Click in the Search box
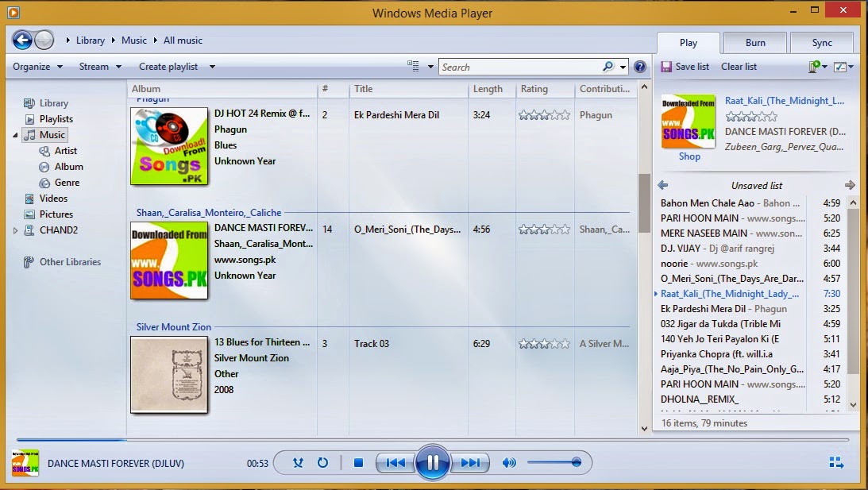 [520, 67]
